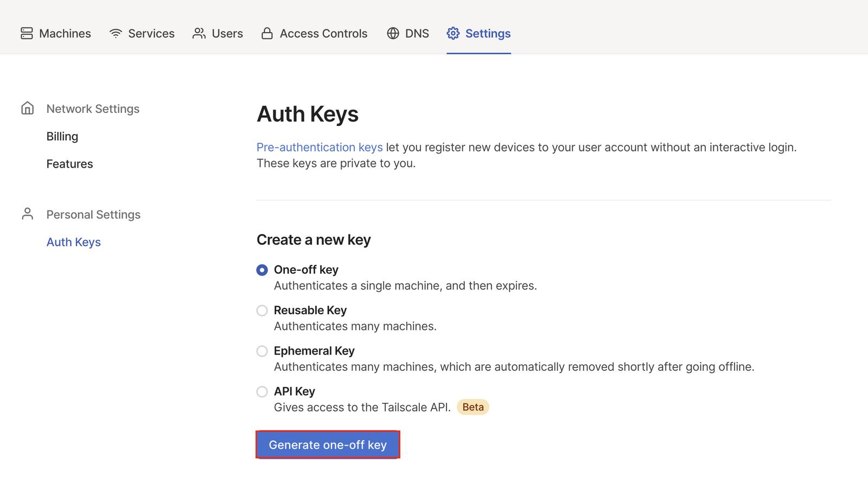This screenshot has width=868, height=501.
Task: Click the DNS globe icon
Action: [393, 34]
